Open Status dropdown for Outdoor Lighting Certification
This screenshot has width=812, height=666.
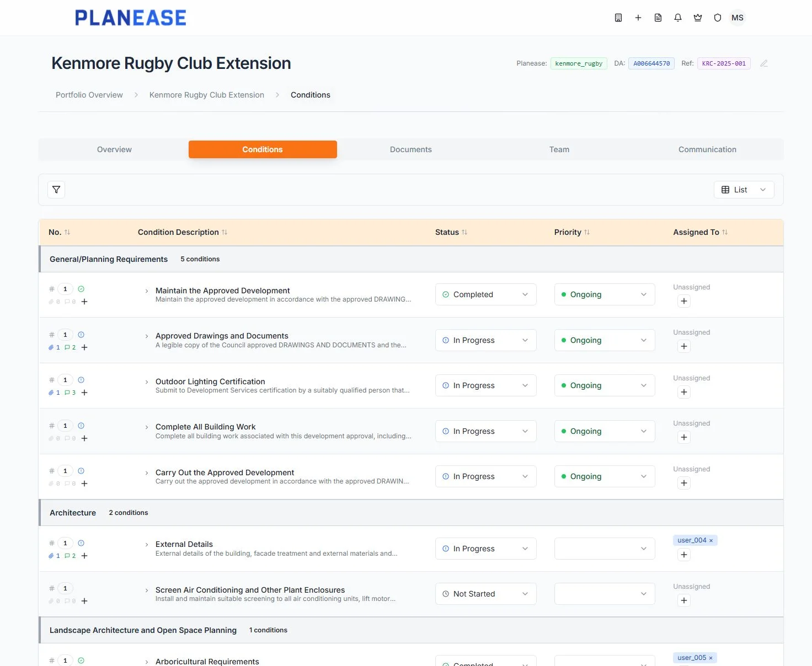[485, 385]
